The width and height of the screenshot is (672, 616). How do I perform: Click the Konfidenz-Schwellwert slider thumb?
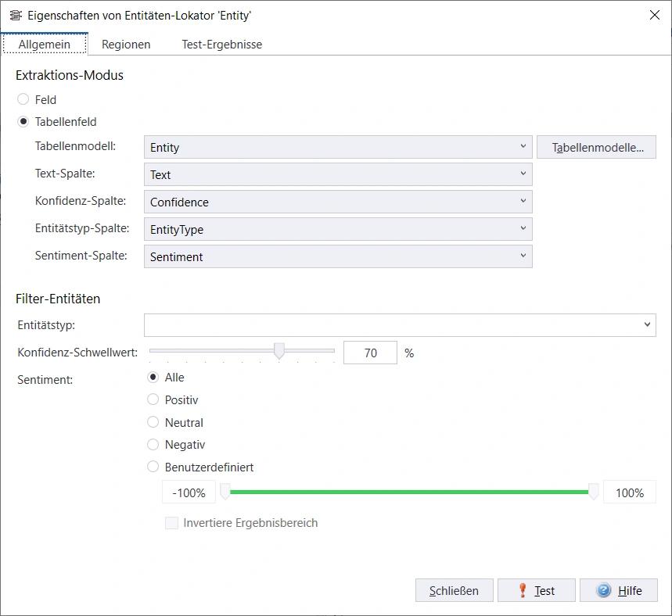coord(279,351)
